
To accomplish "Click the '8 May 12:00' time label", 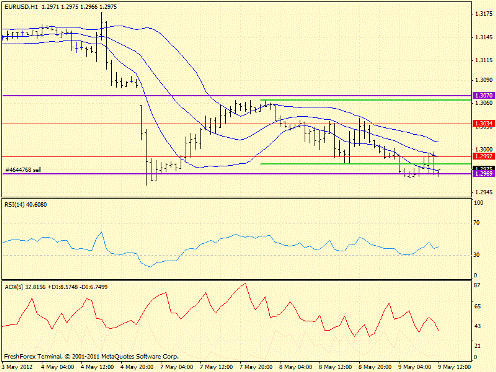I will tap(336, 367).
